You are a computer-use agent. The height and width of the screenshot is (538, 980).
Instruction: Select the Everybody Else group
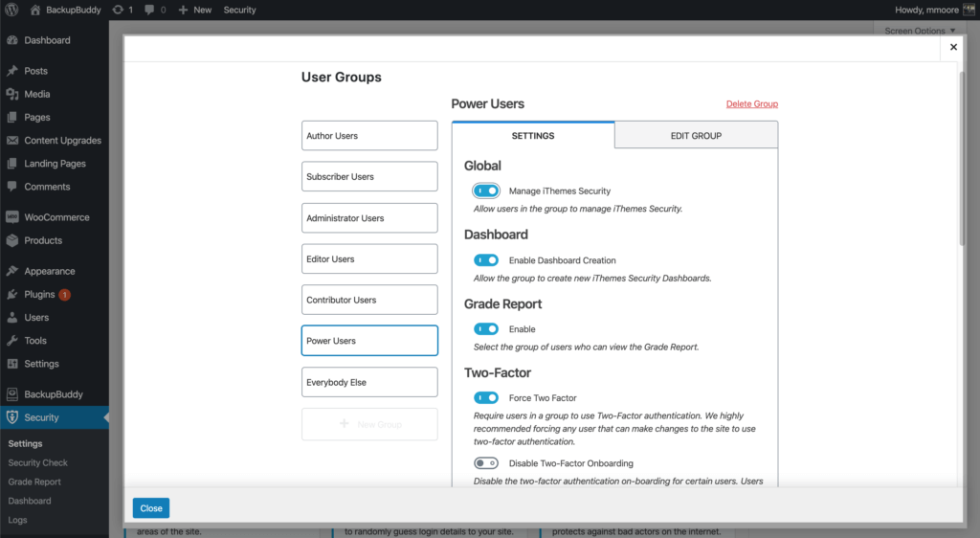coord(369,382)
